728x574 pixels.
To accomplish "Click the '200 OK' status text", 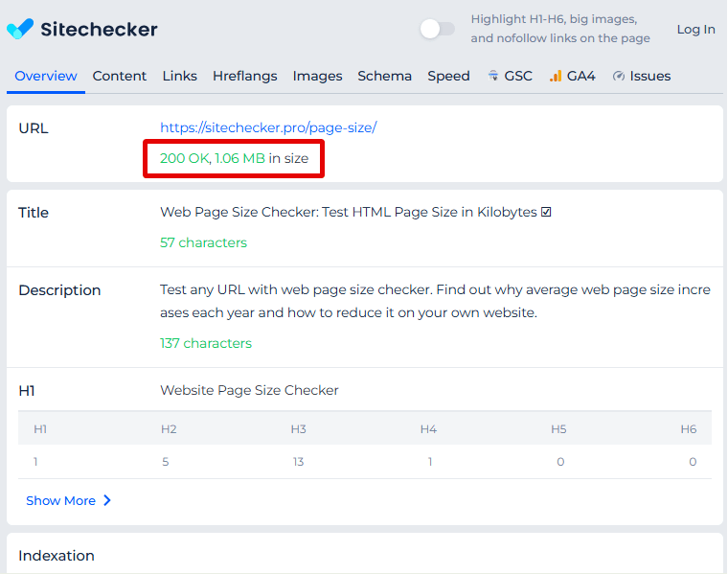I will click(x=185, y=158).
